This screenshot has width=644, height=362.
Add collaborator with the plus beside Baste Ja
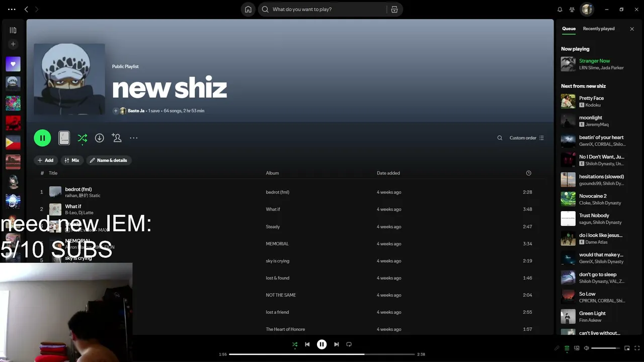[x=116, y=111]
